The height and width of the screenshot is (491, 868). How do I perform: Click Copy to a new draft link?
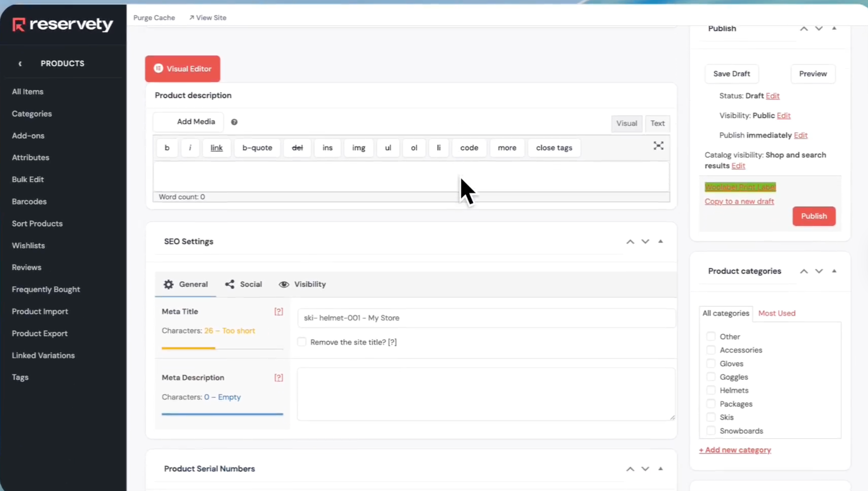click(739, 201)
